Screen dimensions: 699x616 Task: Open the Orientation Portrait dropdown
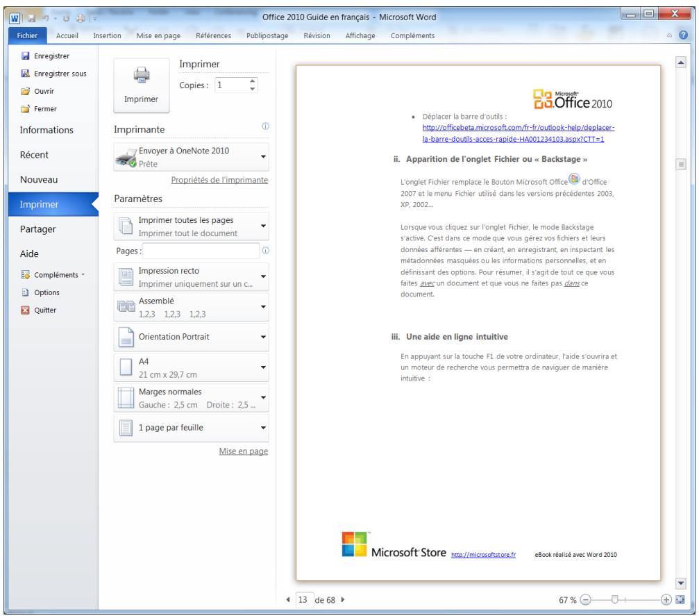click(192, 338)
